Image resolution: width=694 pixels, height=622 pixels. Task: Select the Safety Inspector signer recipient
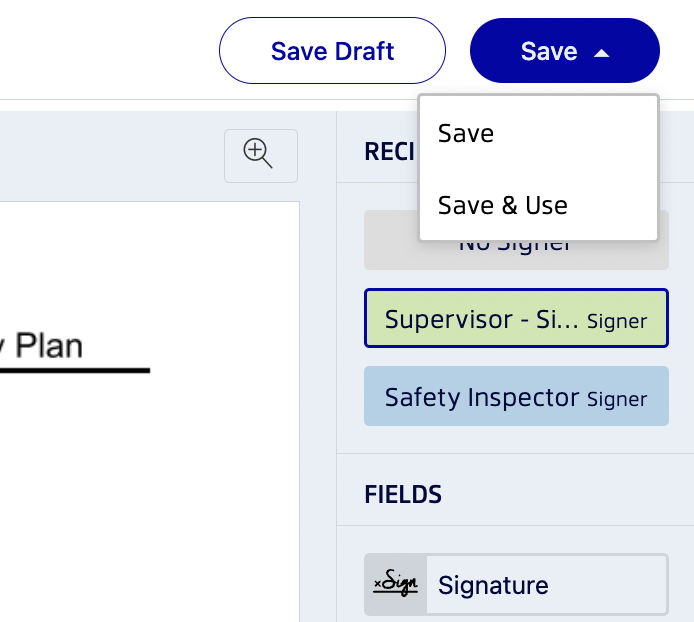(x=516, y=396)
